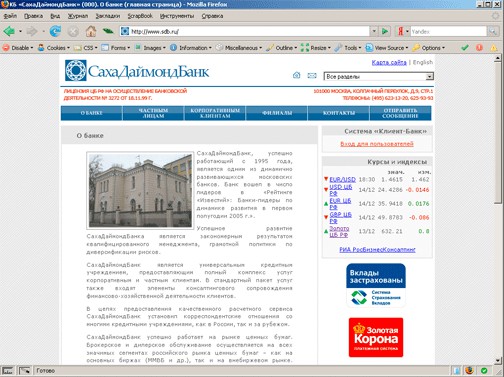Open the Resize menu in developer toolbar
This screenshot has width=504, height=377.
pos(316,48)
